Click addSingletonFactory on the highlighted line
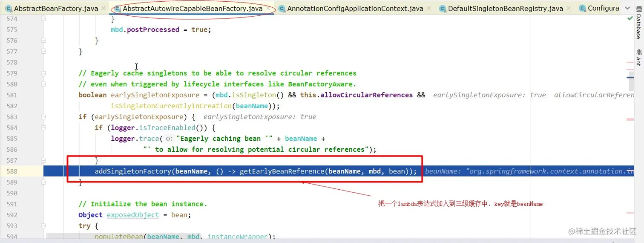The height and width of the screenshot is (243, 644). [x=133, y=171]
